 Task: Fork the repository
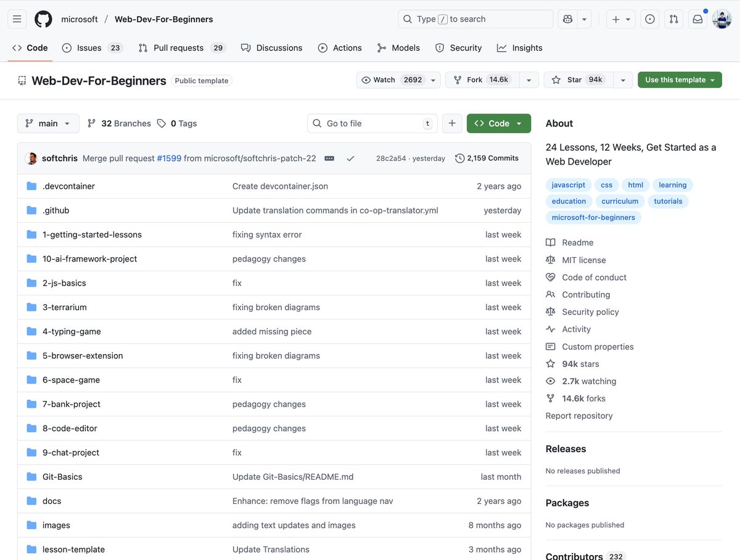pos(482,80)
